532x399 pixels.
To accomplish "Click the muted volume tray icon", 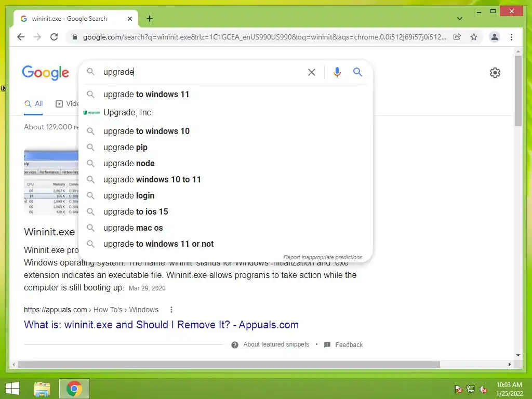I will pos(483,389).
